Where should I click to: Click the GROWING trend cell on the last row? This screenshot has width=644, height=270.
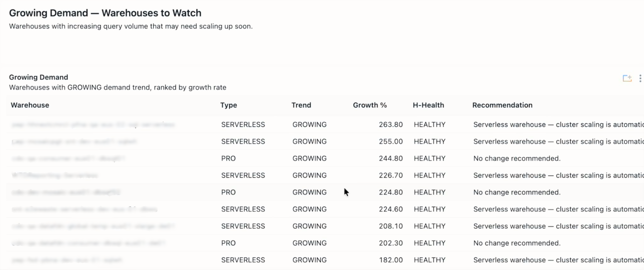click(309, 260)
